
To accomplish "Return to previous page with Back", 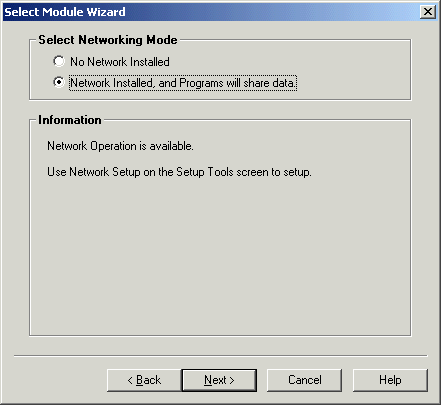I will pos(144,380).
